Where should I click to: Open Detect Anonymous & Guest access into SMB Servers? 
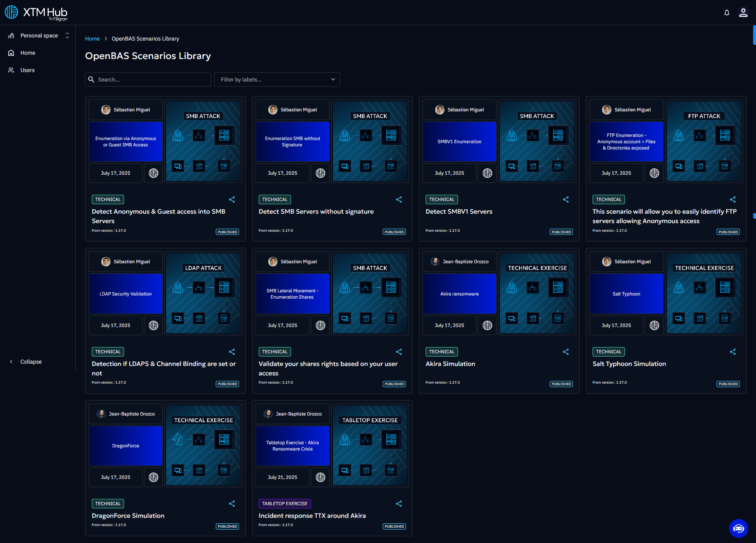[159, 216]
